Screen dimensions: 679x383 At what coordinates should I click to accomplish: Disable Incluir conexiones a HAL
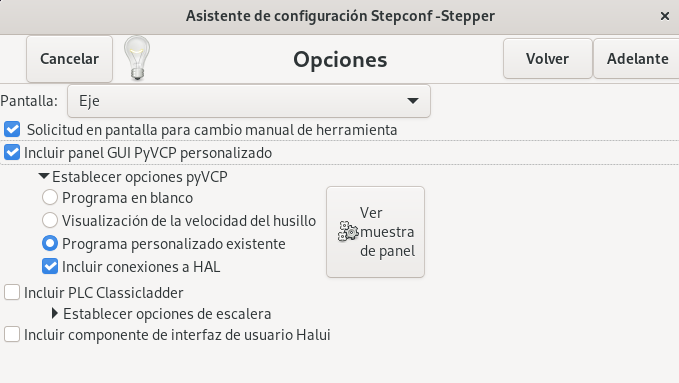coord(50,266)
